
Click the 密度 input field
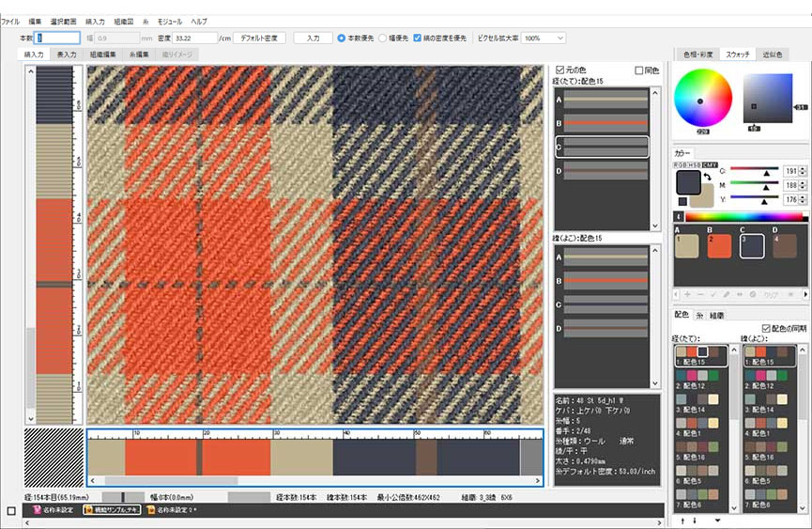click(195, 39)
